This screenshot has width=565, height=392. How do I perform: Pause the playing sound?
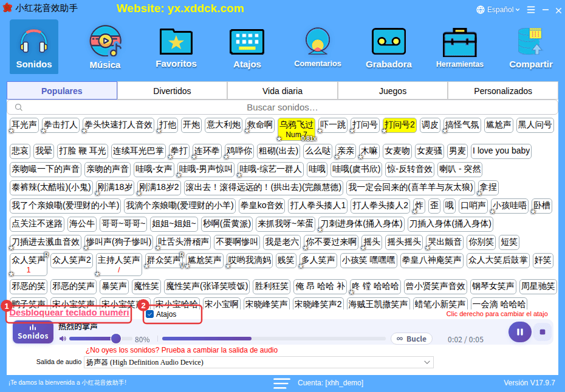pos(519,332)
